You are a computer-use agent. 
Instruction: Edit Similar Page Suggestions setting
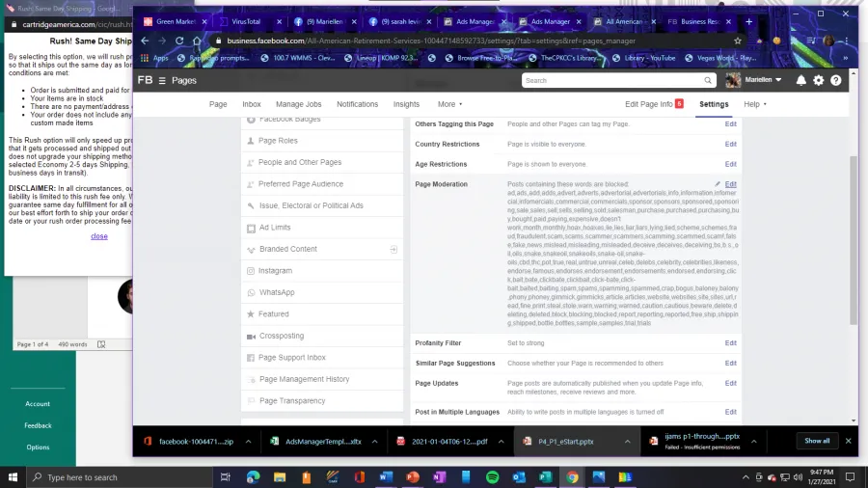(730, 363)
